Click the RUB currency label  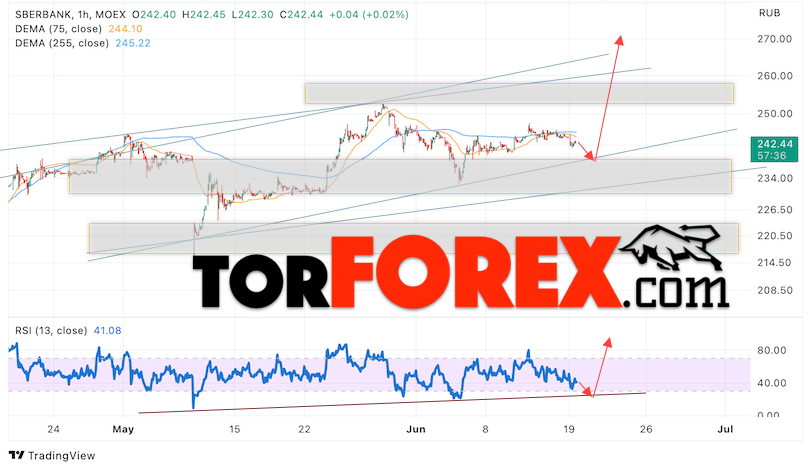click(x=769, y=13)
